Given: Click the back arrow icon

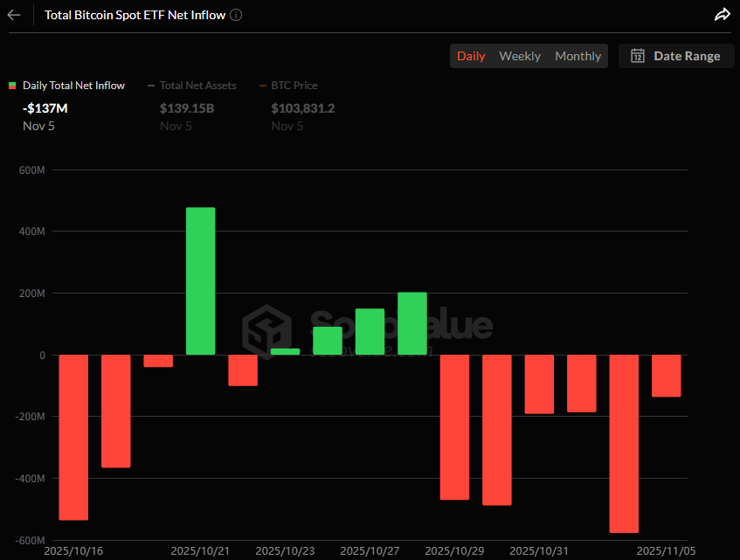Looking at the screenshot, I should (x=14, y=15).
